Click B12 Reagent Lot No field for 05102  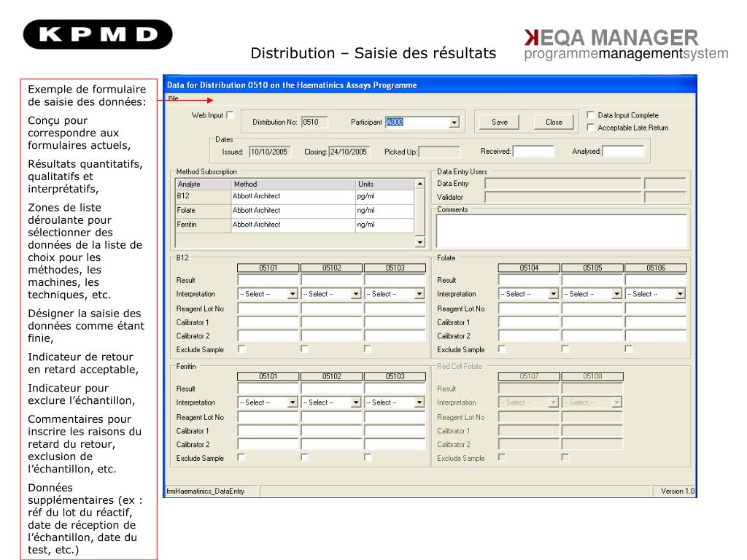(x=332, y=308)
